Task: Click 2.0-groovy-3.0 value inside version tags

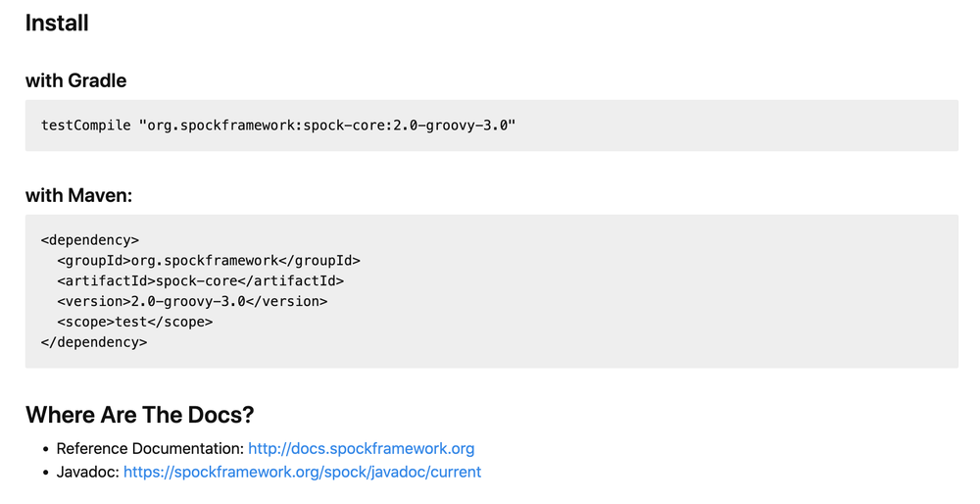Action: coord(188,301)
